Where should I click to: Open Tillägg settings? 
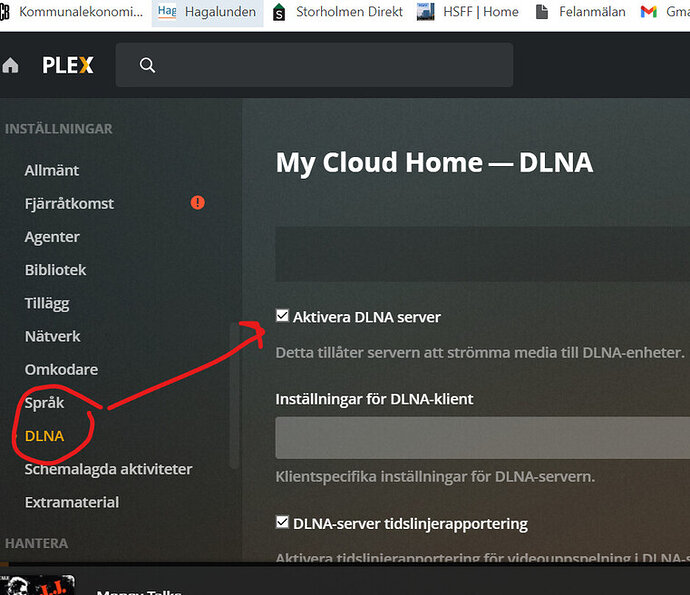(47, 303)
